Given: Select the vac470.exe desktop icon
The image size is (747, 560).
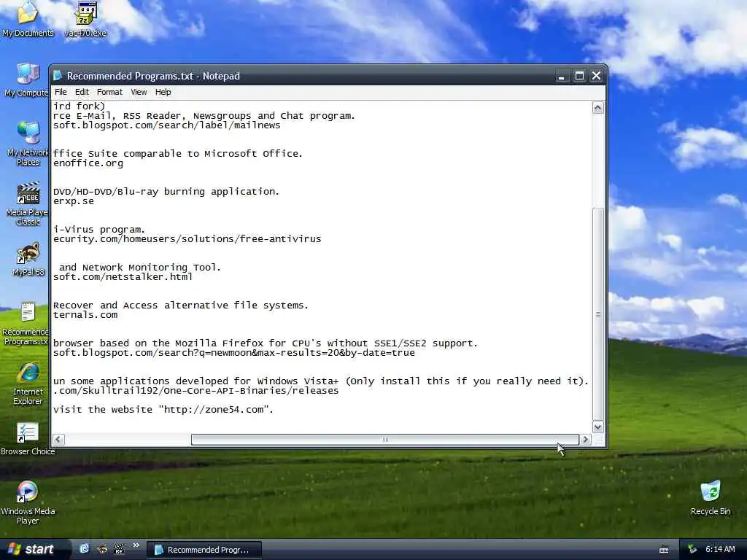Looking at the screenshot, I should click(x=86, y=20).
